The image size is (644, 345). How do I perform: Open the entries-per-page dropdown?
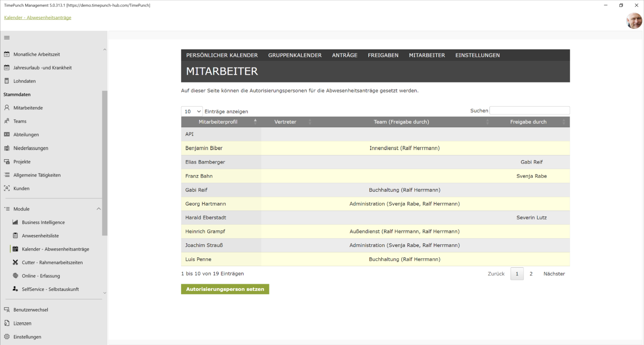192,111
